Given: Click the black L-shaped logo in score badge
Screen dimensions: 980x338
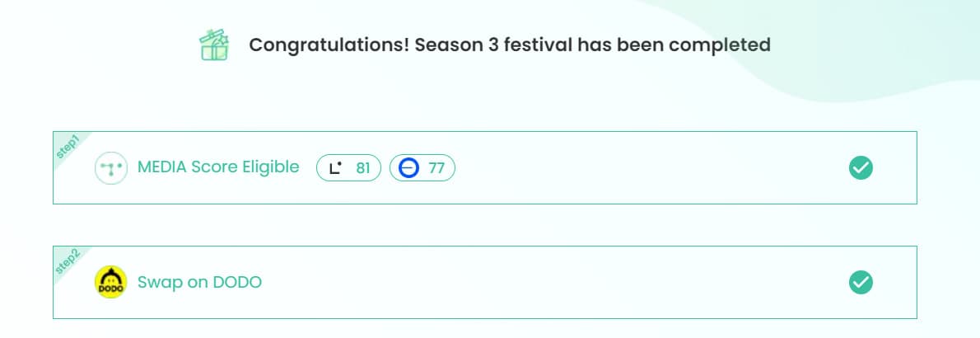Looking at the screenshot, I should (336, 167).
